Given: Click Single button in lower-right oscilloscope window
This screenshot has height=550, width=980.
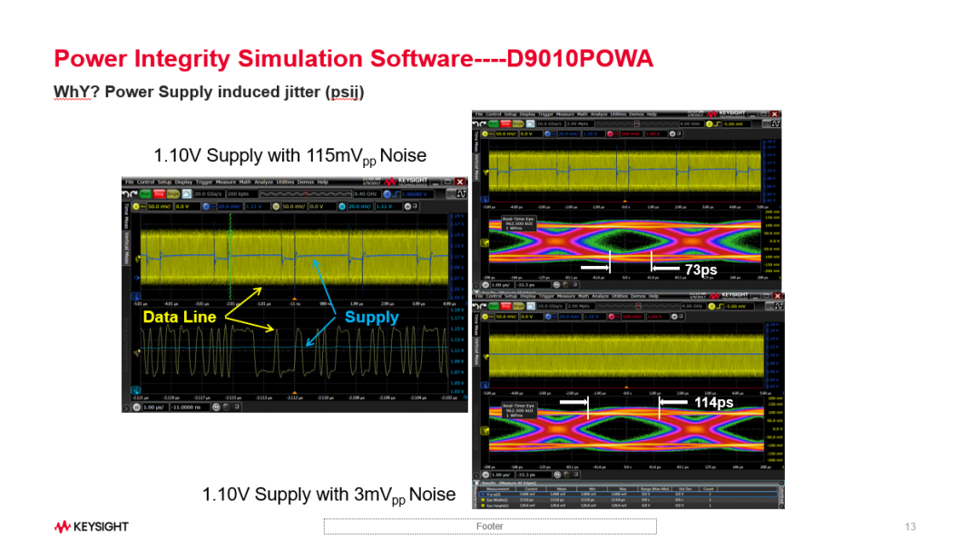Looking at the screenshot, I should point(518,306).
